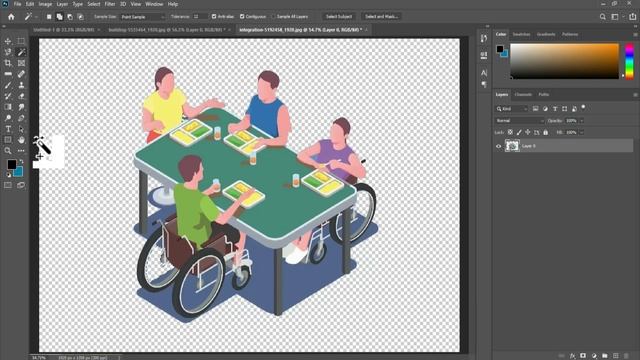Toggle Lock position icon

[x=528, y=132]
